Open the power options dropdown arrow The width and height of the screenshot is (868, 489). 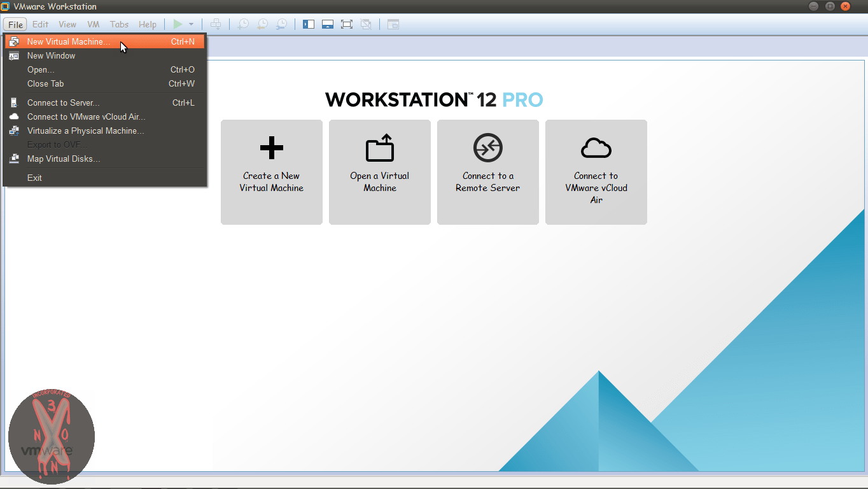191,24
